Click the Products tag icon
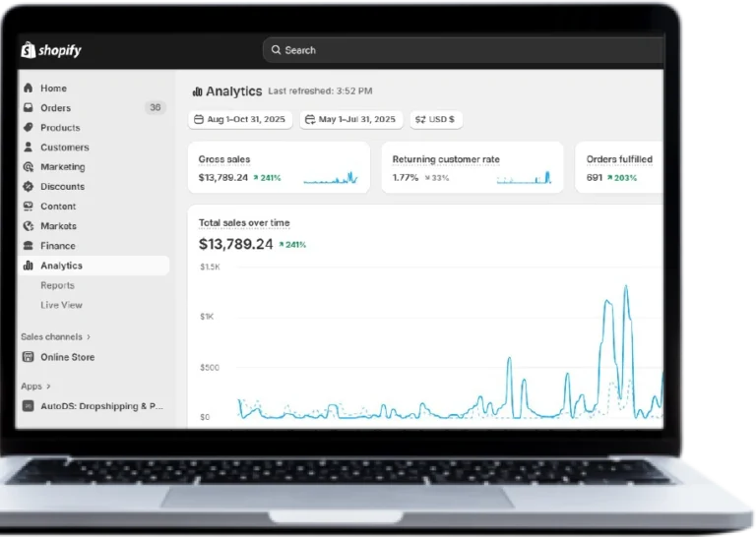Screen dimensions: 756x537 pos(29,128)
